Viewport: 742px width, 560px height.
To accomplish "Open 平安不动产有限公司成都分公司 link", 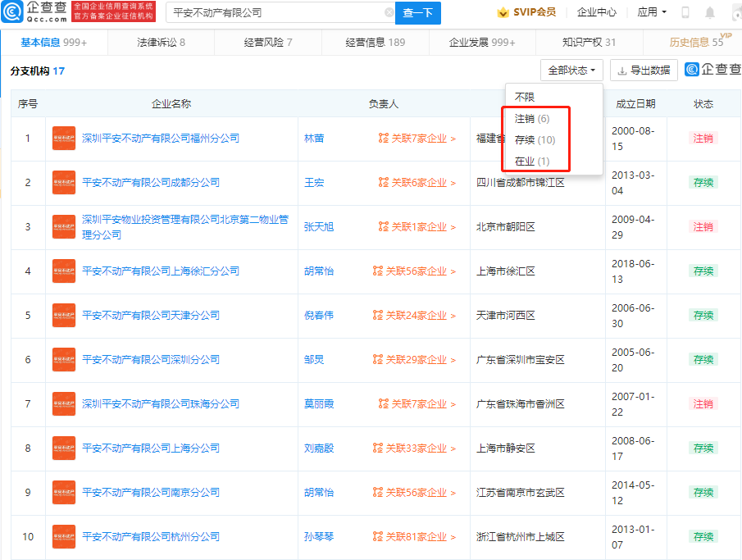I will [151, 182].
